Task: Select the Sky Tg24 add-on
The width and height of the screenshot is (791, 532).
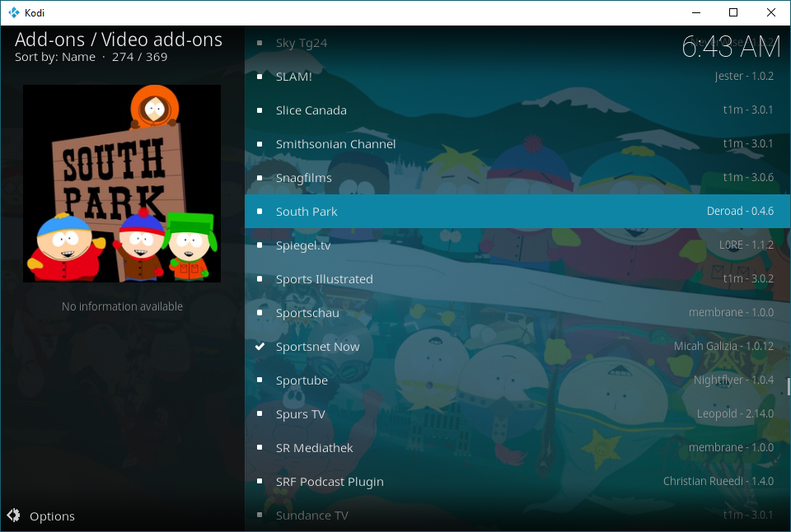Action: point(517,43)
